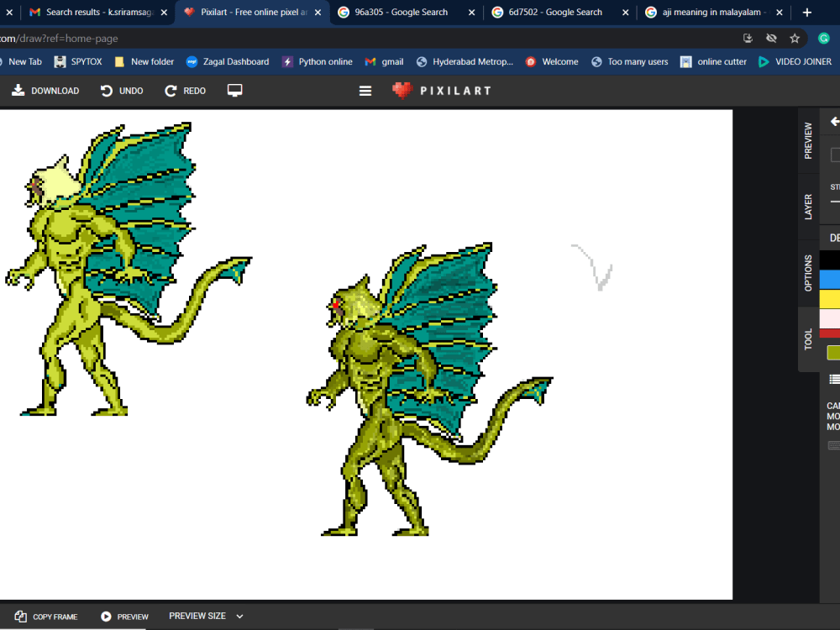Play the animation preview
The image size is (840, 630).
125,617
